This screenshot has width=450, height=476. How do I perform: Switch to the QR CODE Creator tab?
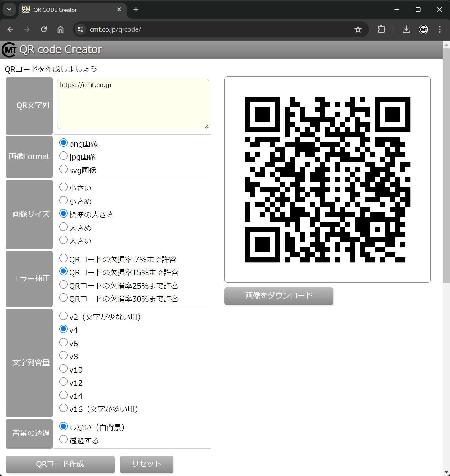pos(73,10)
